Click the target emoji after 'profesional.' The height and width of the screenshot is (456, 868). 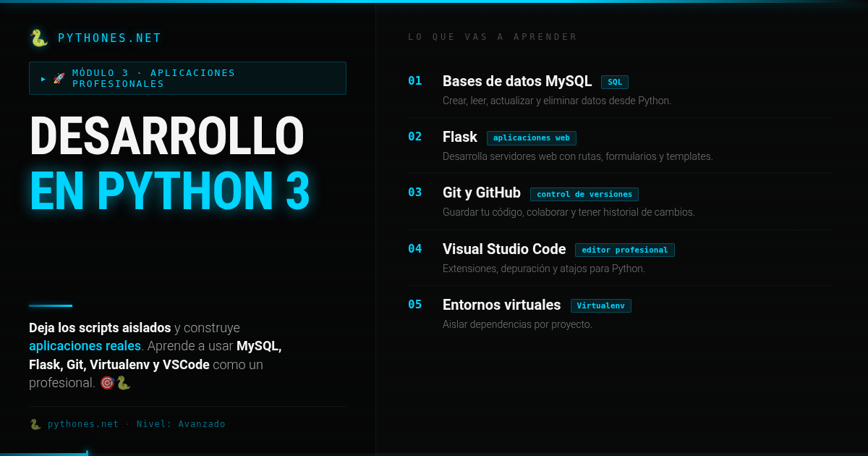107,383
